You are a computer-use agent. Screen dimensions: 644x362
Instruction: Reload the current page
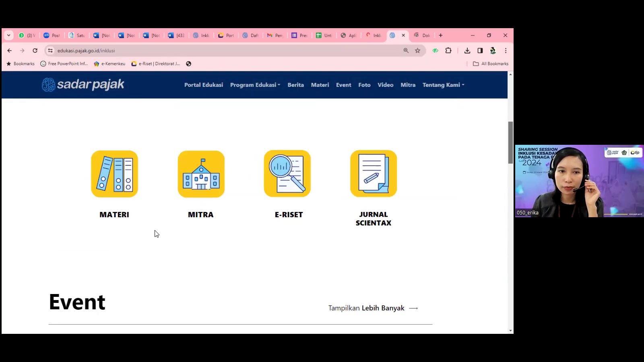coord(35,51)
